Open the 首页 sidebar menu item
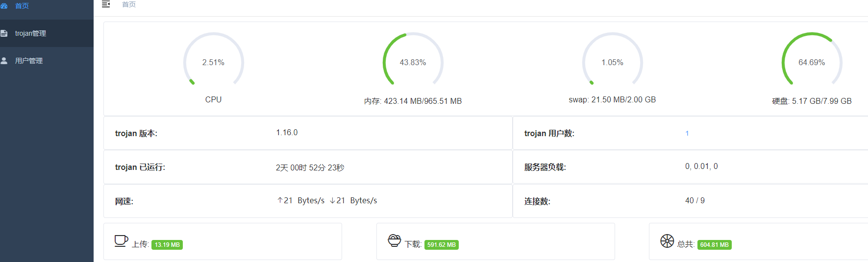 click(x=22, y=6)
